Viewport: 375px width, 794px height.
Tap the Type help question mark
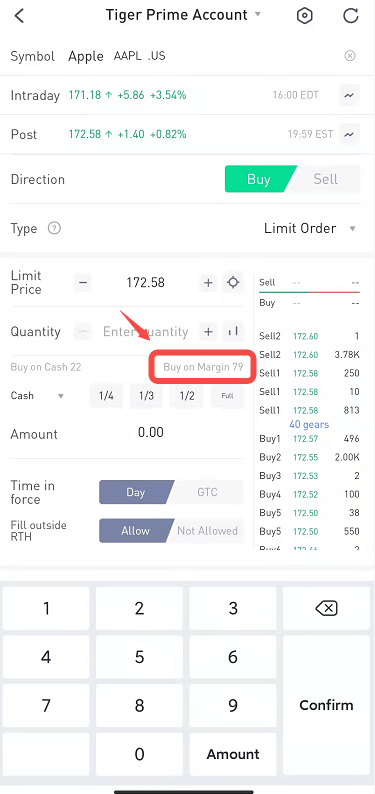(54, 228)
